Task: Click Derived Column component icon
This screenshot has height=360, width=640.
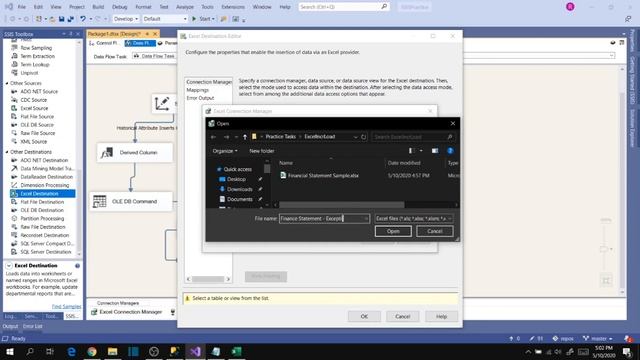Action: click(107, 153)
